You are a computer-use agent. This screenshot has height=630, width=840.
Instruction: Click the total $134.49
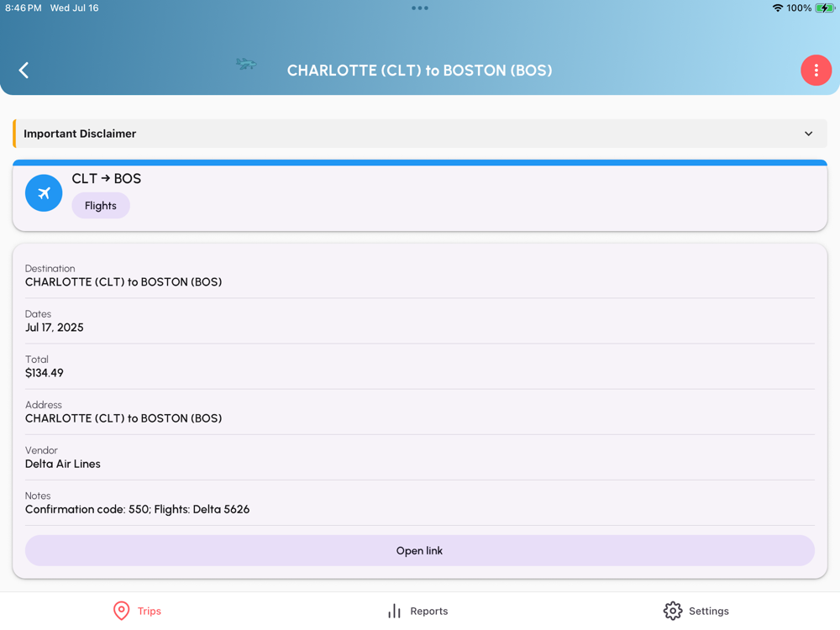[x=44, y=373]
